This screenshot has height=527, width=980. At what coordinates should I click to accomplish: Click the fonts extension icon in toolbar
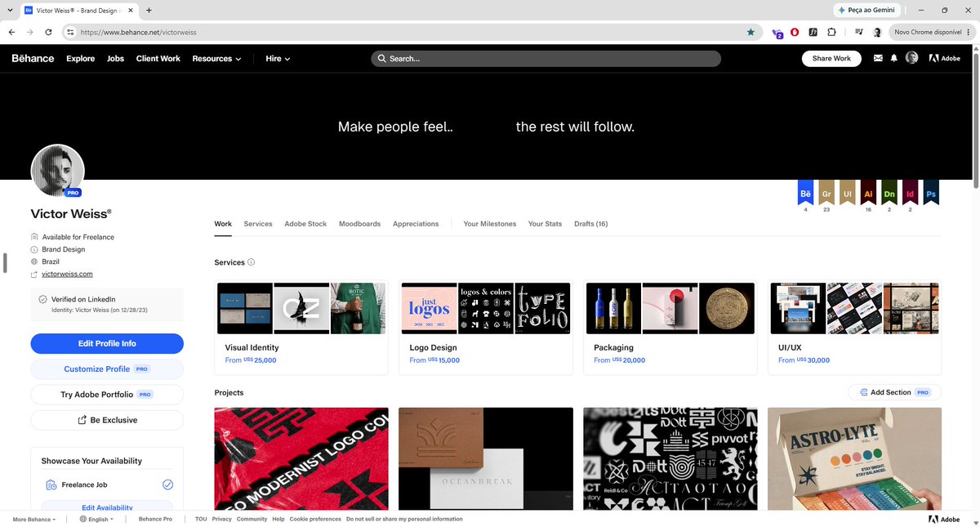tap(813, 32)
